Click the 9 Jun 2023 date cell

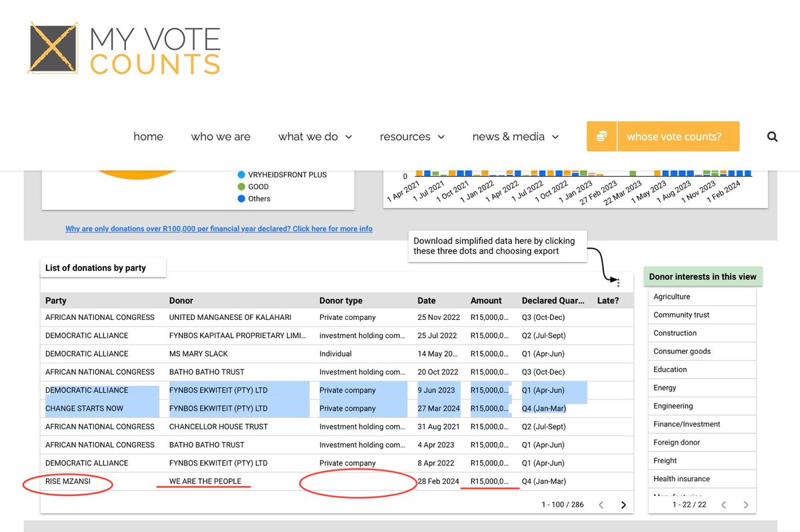point(437,390)
